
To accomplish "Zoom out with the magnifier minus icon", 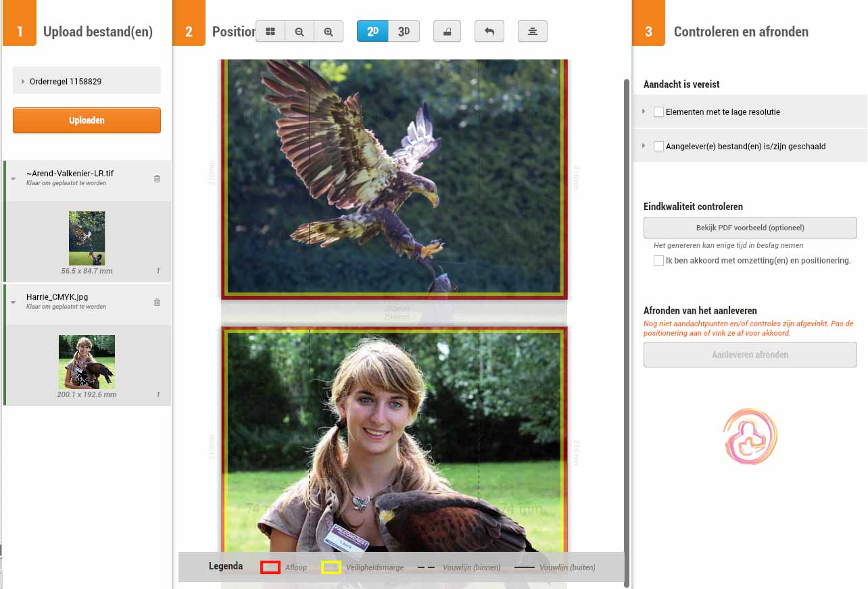I will point(299,32).
